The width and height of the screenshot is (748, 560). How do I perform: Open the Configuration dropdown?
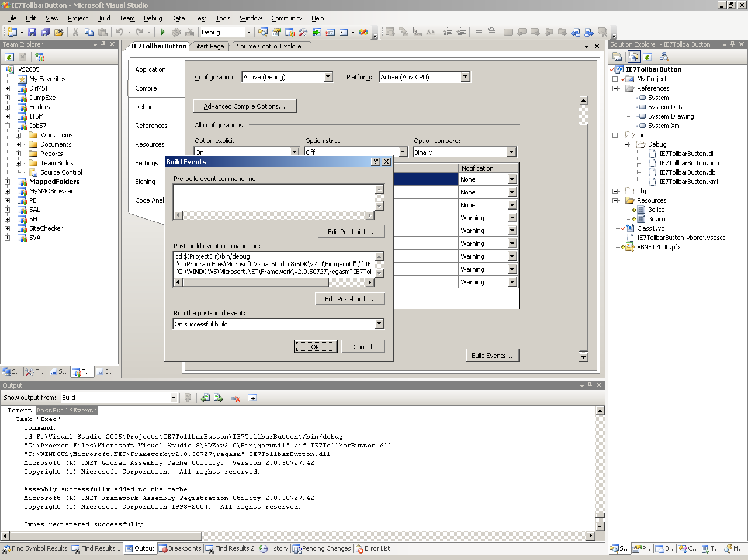pos(328,77)
